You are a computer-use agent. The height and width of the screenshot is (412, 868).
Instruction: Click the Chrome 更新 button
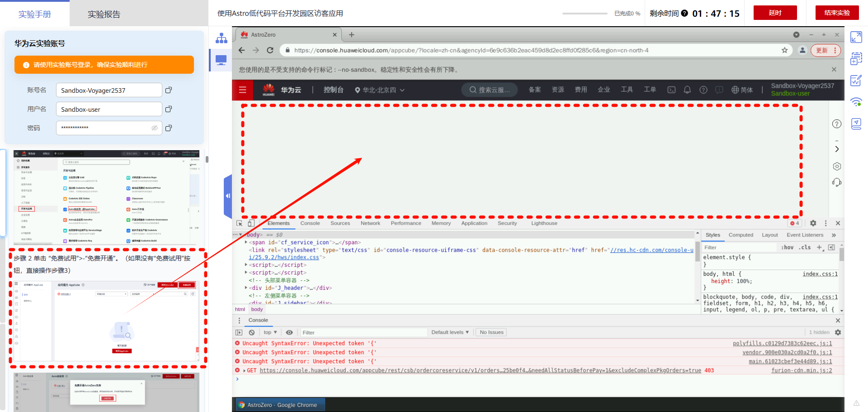[826, 50]
